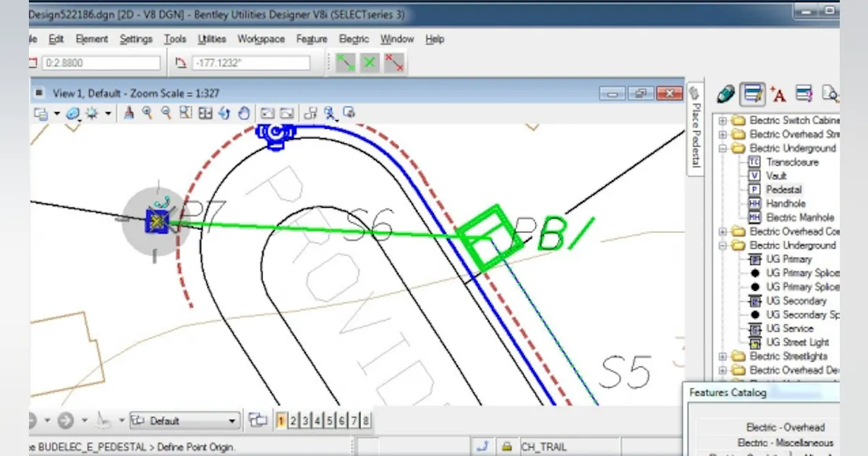This screenshot has height=456, width=868.
Task: Toggle view 4 button
Action: [x=318, y=421]
